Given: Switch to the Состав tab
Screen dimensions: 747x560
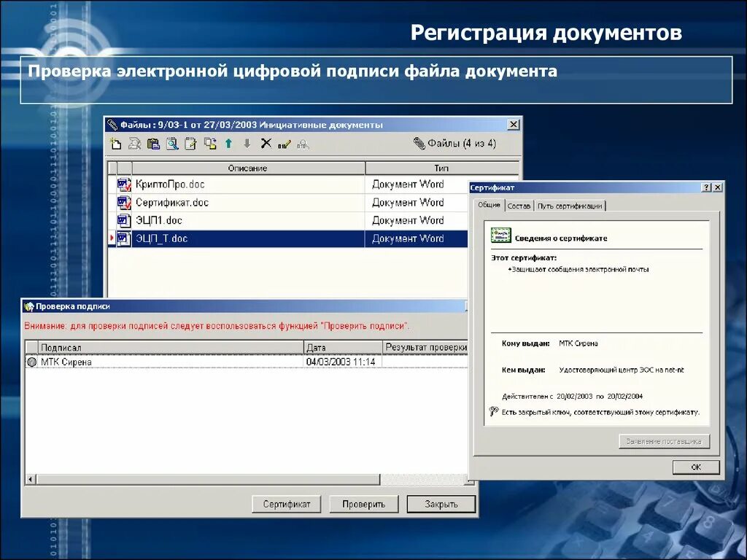Looking at the screenshot, I should (x=519, y=206).
